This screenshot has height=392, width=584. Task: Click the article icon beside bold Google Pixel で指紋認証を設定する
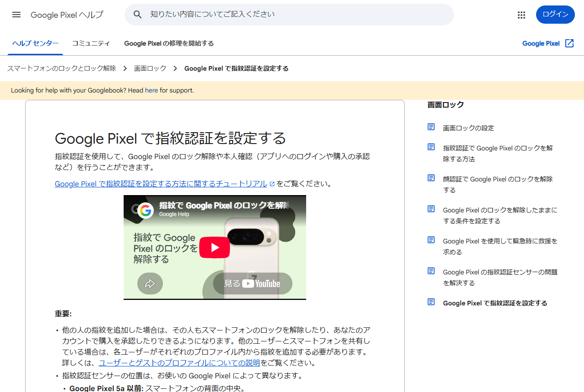tap(431, 302)
